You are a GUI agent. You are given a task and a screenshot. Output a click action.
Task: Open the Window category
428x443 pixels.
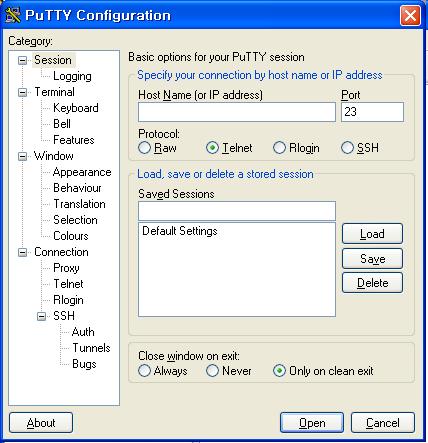tap(54, 156)
